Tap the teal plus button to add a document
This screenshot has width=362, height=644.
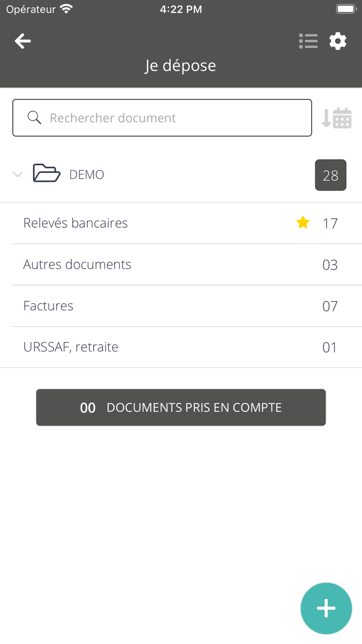coord(326,608)
